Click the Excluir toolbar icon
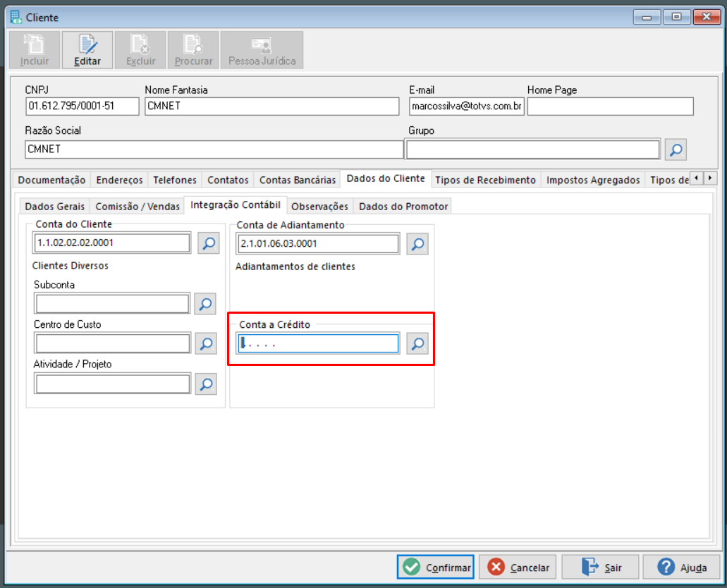The image size is (727, 588). coord(140,50)
